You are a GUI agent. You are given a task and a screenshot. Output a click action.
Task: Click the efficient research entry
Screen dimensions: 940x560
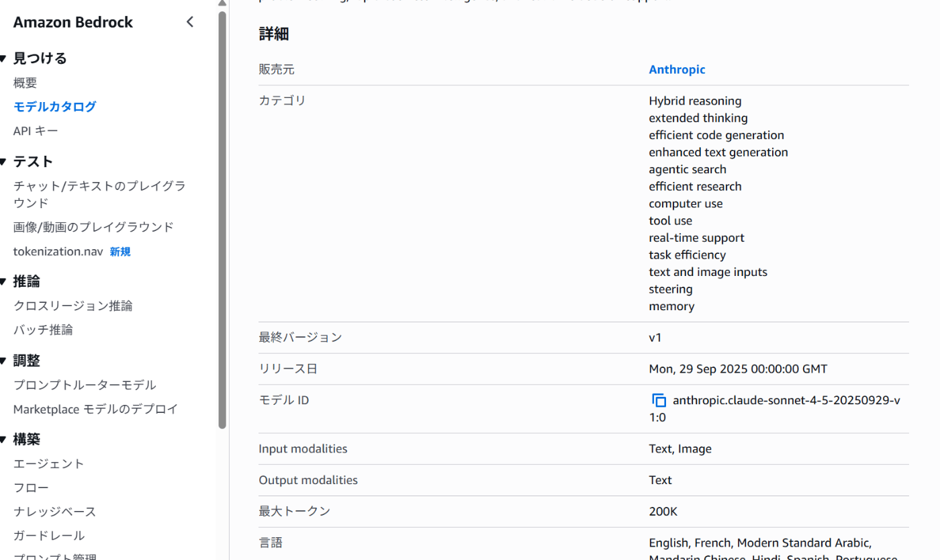(x=695, y=187)
